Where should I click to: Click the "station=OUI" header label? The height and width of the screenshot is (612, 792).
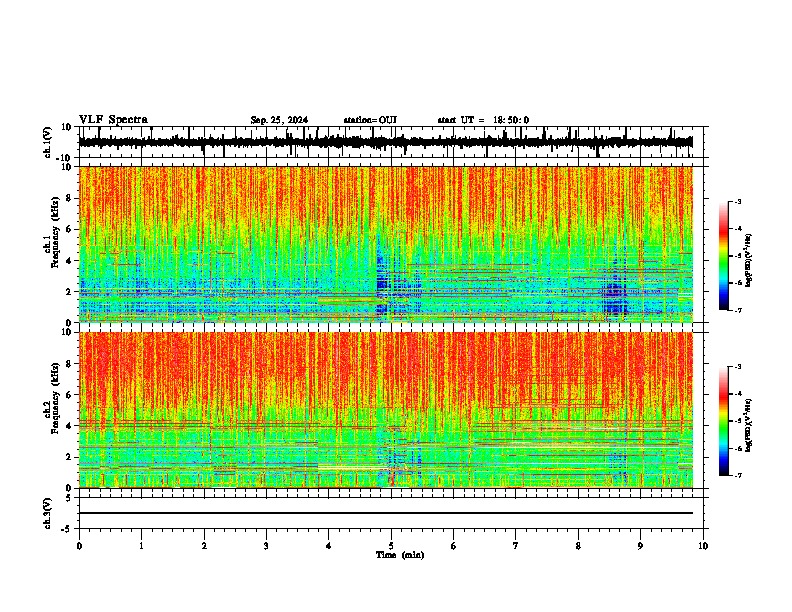[x=370, y=120]
